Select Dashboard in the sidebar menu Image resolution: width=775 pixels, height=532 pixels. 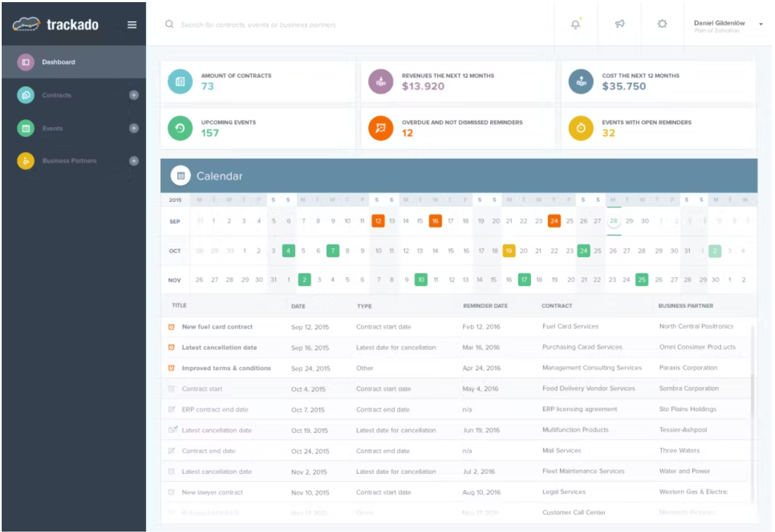point(58,62)
